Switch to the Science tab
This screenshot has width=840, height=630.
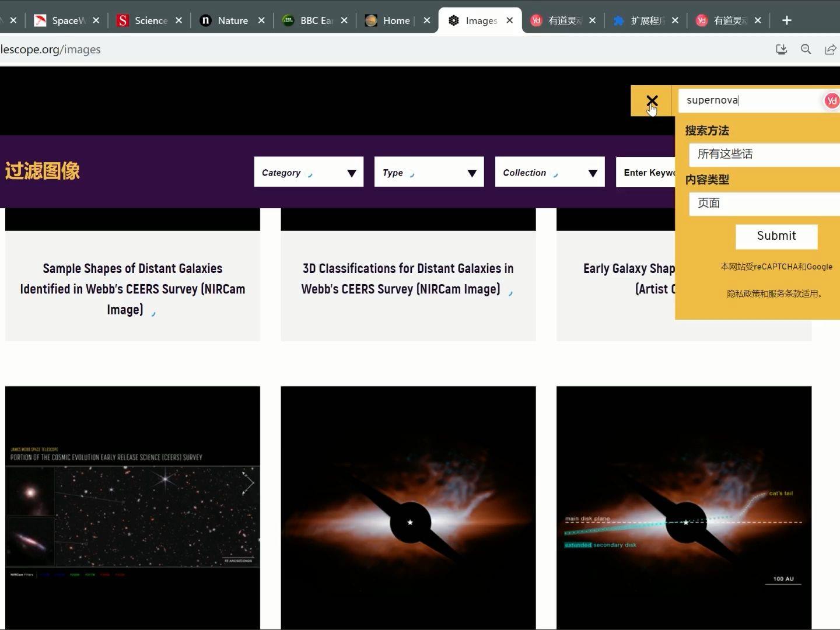(149, 20)
